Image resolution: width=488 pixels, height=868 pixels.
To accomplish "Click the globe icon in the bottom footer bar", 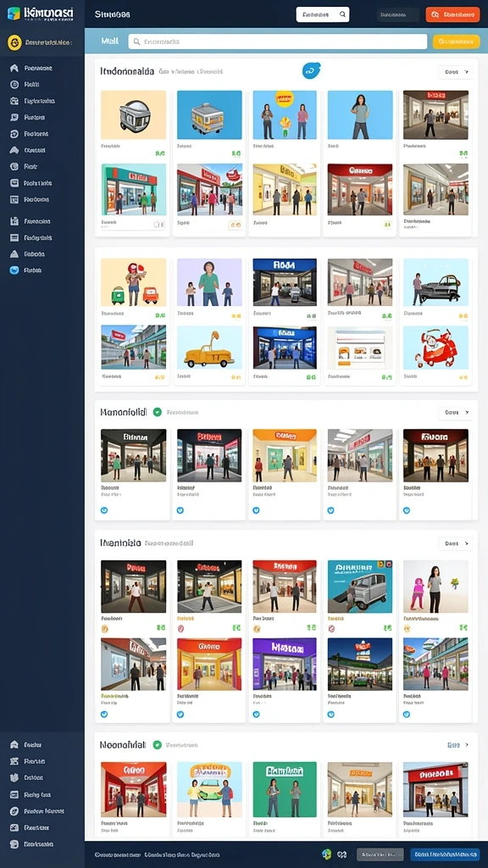I will 326,854.
